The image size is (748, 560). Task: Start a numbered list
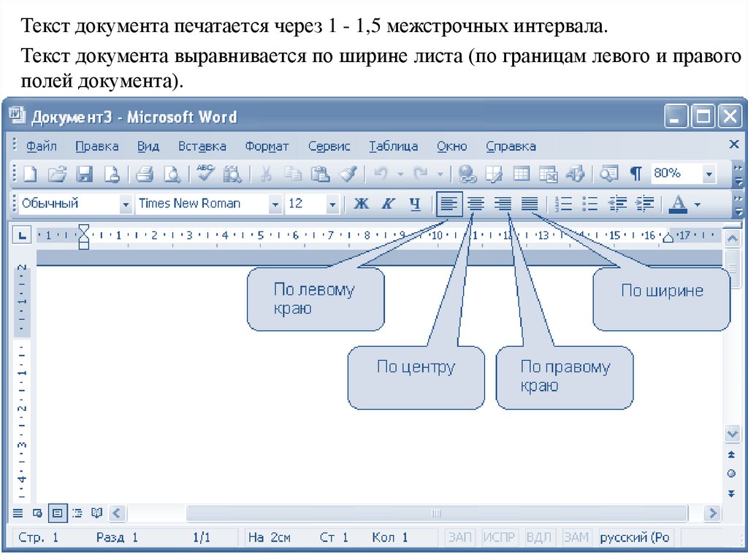[563, 204]
